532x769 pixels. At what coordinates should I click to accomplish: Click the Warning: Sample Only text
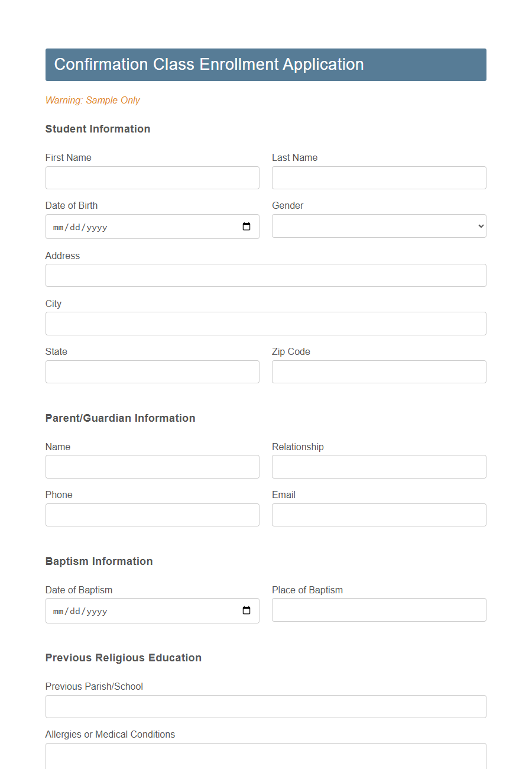tap(92, 100)
